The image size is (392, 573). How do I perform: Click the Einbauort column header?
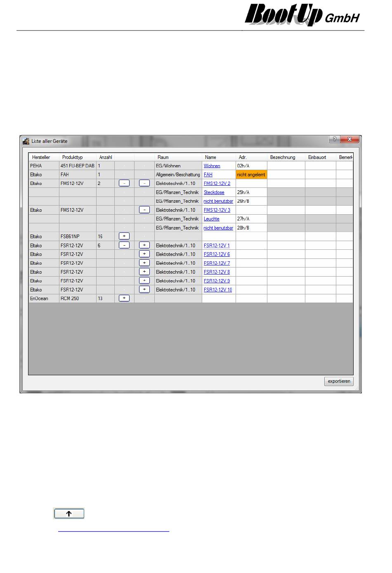click(x=321, y=157)
